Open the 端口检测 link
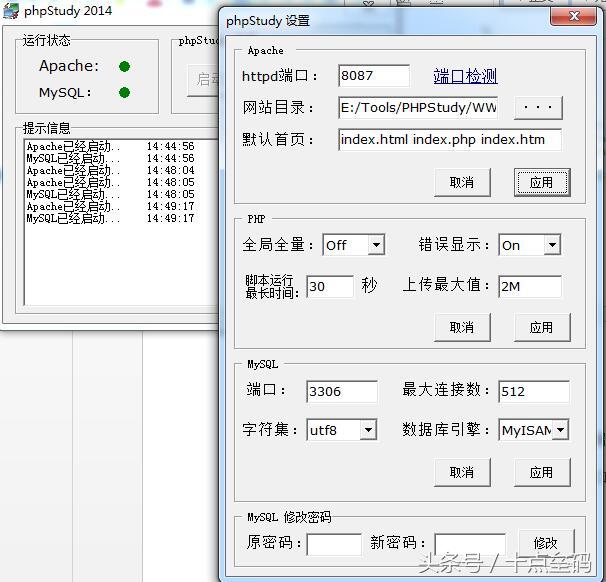This screenshot has width=606, height=582. click(x=465, y=76)
